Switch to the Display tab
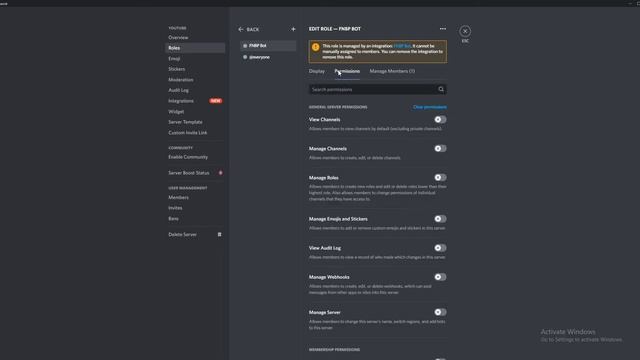The width and height of the screenshot is (640, 360). (317, 71)
